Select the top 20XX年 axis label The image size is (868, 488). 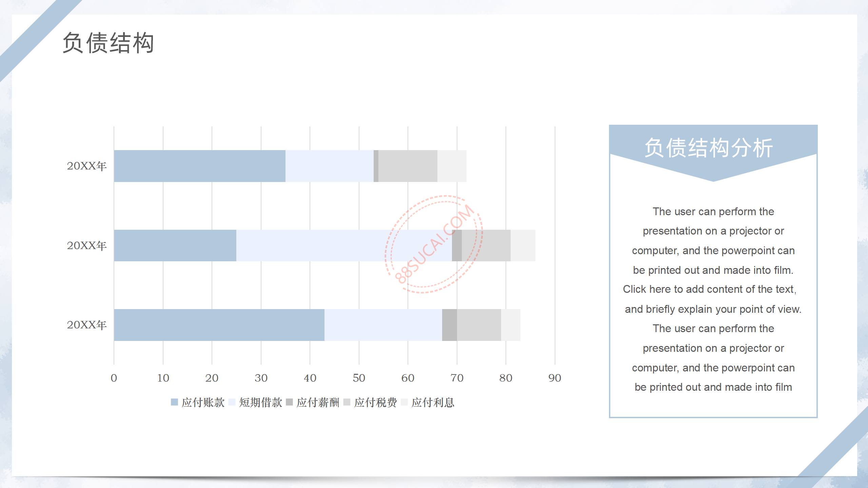tap(87, 166)
